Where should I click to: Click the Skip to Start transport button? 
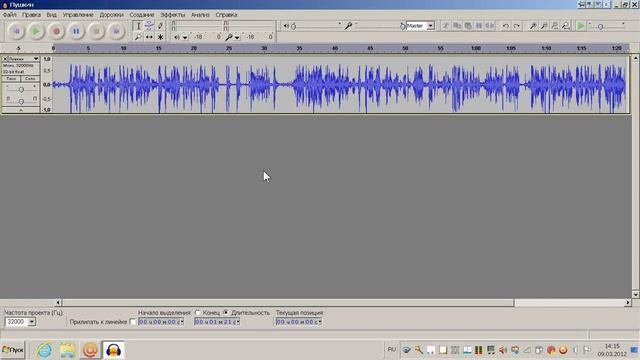(16, 31)
